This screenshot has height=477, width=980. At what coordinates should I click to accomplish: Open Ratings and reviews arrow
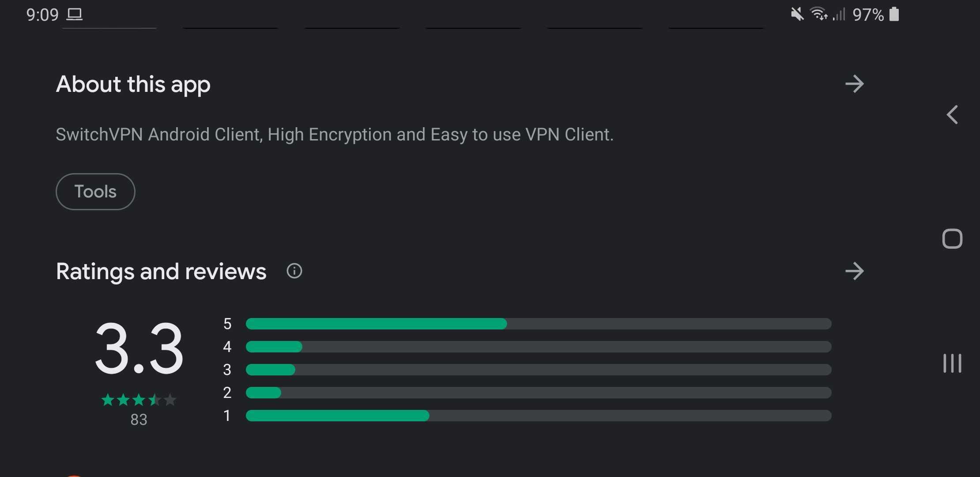click(x=854, y=271)
